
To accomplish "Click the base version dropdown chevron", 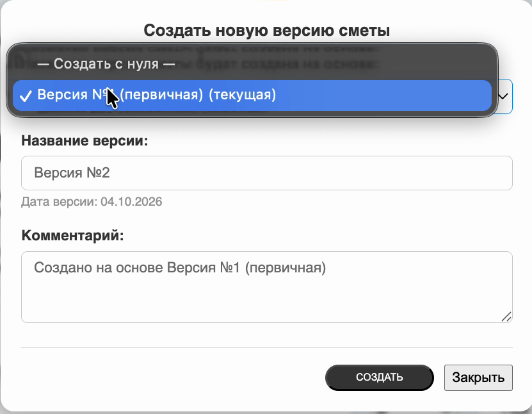I will (503, 97).
